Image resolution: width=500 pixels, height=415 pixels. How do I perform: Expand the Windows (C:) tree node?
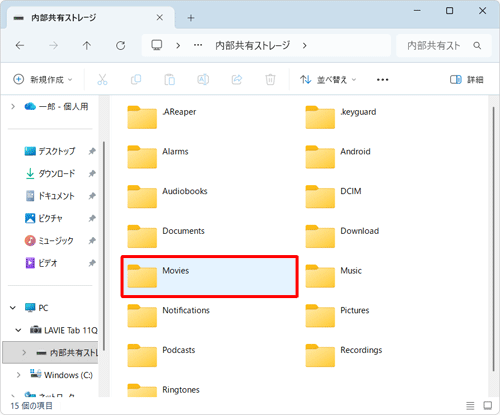click(18, 375)
